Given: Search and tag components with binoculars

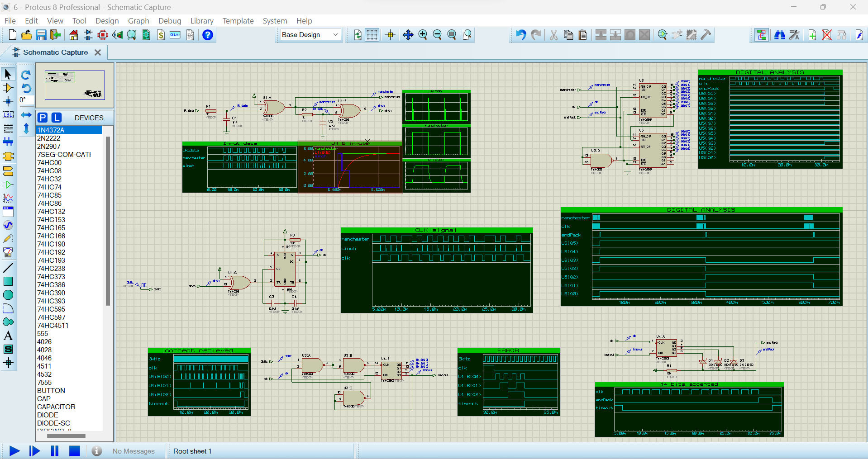Looking at the screenshot, I should pyautogui.click(x=780, y=35).
